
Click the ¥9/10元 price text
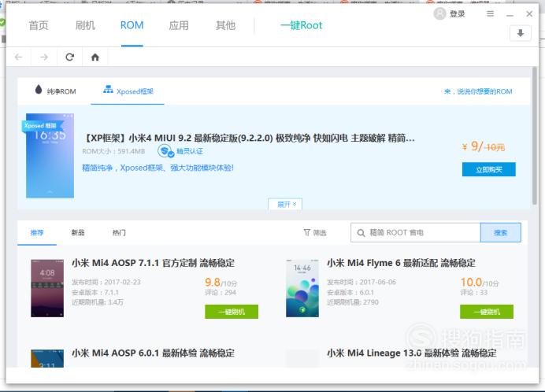coord(484,146)
